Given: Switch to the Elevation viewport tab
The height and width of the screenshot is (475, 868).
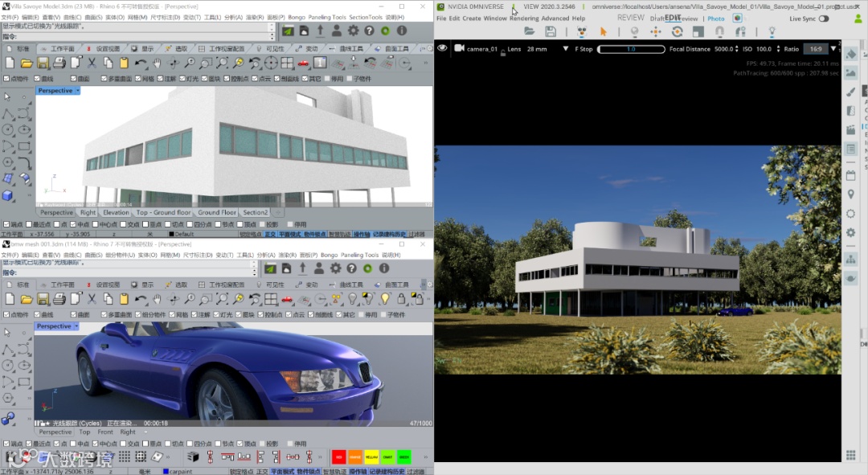Looking at the screenshot, I should (x=116, y=212).
